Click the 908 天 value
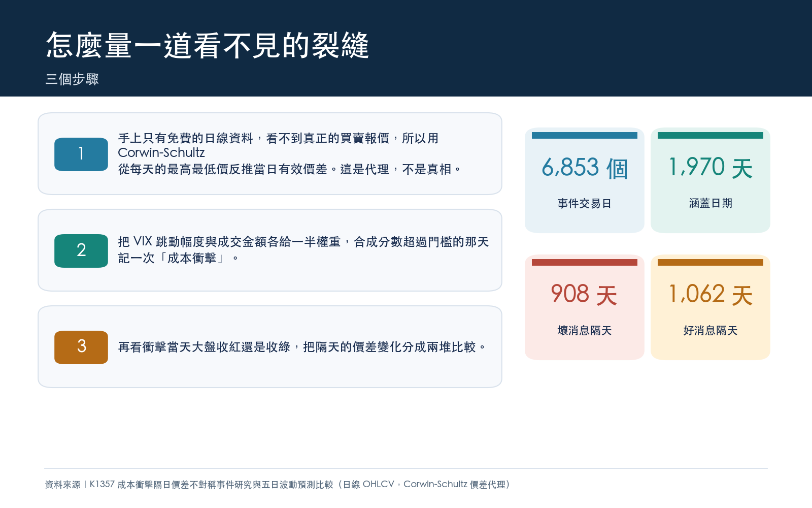Screen dimensions: 812x508 (585, 295)
